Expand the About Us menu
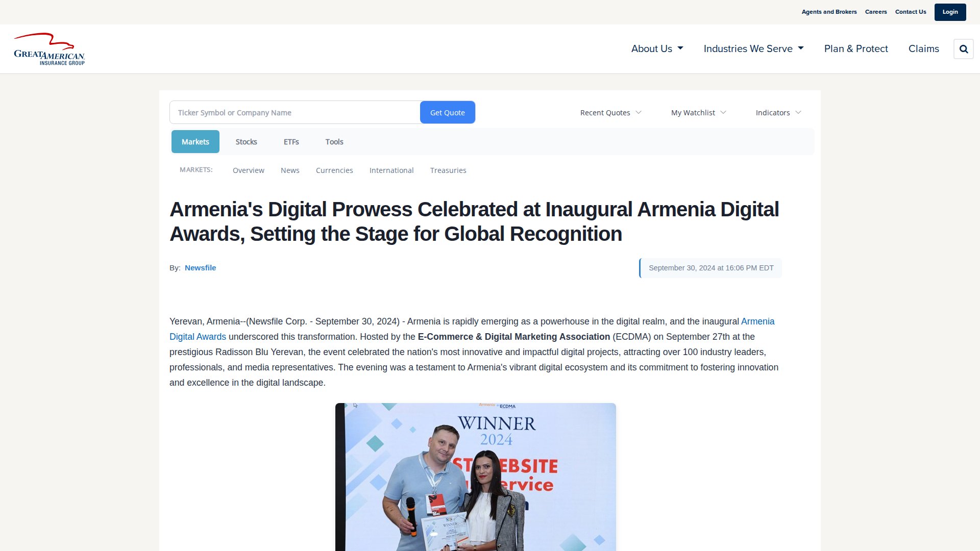This screenshot has width=980, height=551. tap(657, 49)
